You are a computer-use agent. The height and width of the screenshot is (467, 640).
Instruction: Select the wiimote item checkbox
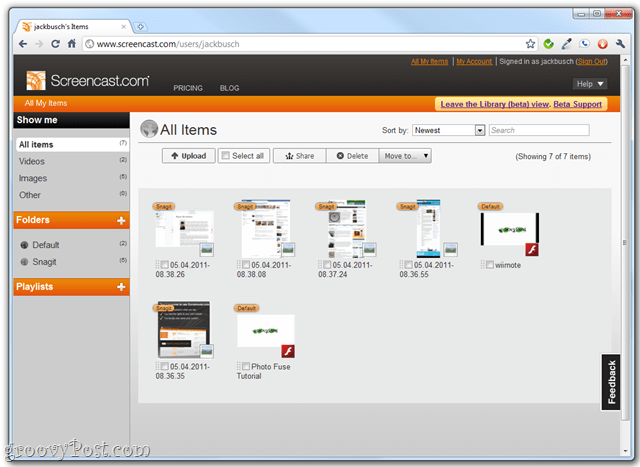click(490, 265)
